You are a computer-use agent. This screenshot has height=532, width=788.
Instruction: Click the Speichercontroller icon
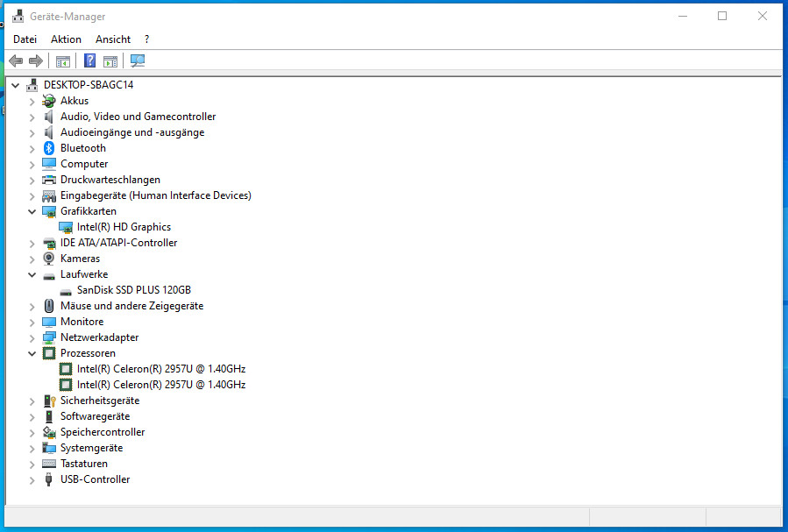coord(49,432)
